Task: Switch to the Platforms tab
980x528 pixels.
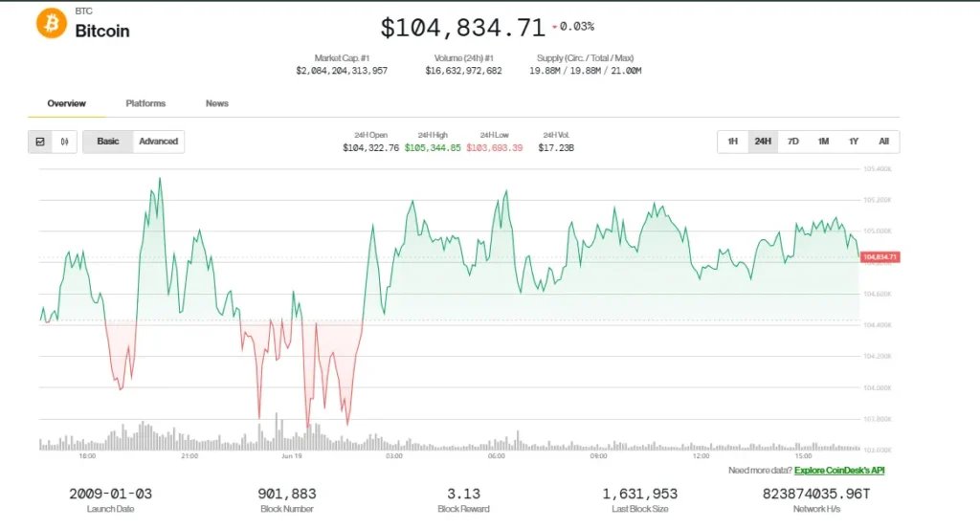Action: click(145, 103)
